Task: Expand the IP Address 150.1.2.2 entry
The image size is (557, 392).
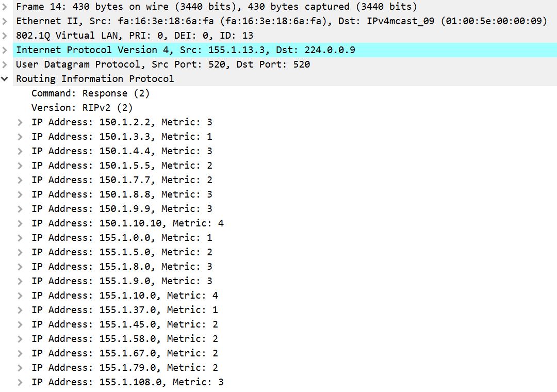Action: 21,122
